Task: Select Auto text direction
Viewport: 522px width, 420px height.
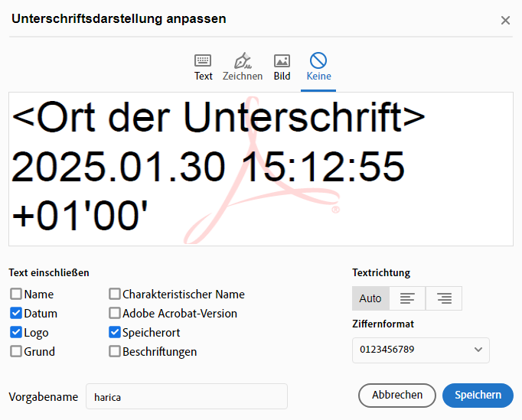Action: [x=370, y=298]
